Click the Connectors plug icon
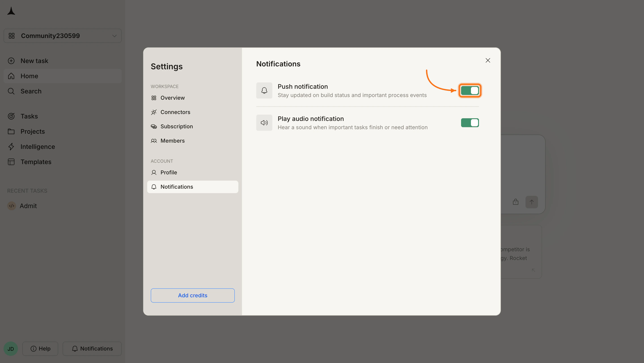 tap(154, 112)
